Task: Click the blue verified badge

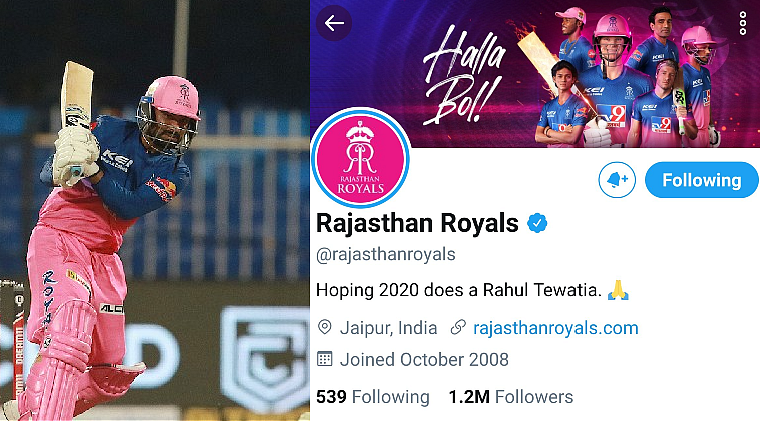Action: (537, 223)
